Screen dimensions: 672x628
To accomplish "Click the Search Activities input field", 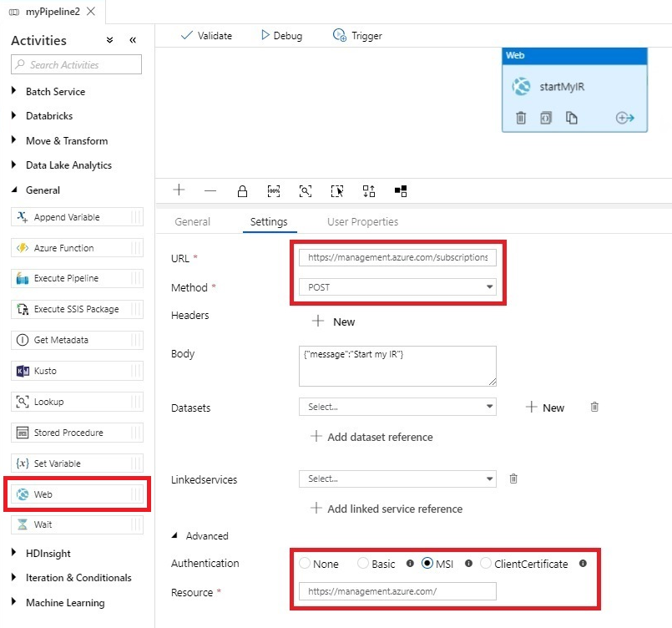I will coord(75,64).
